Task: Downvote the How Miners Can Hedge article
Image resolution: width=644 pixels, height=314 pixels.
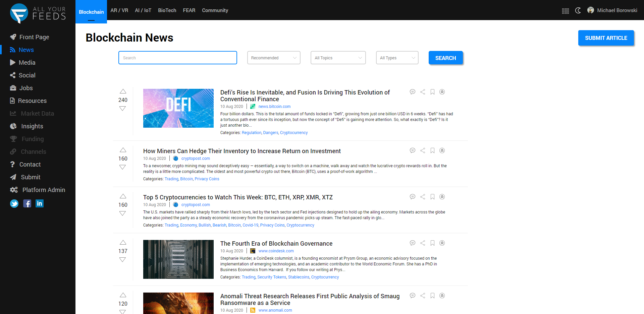Action: click(x=123, y=167)
